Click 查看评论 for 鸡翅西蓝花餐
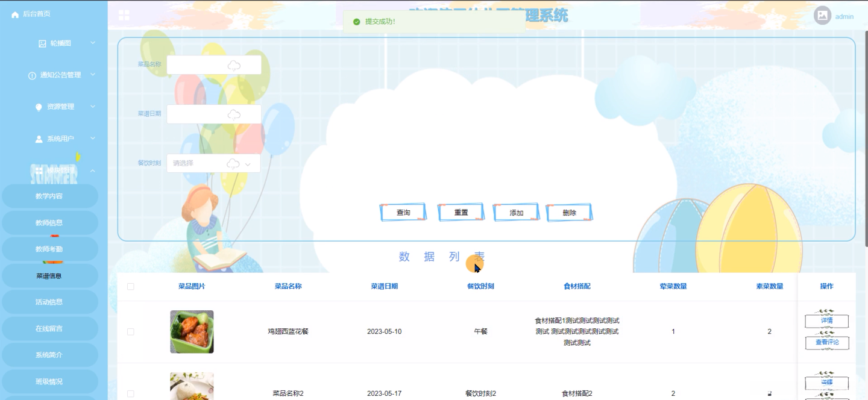Viewport: 868px width, 400px height. (x=827, y=343)
